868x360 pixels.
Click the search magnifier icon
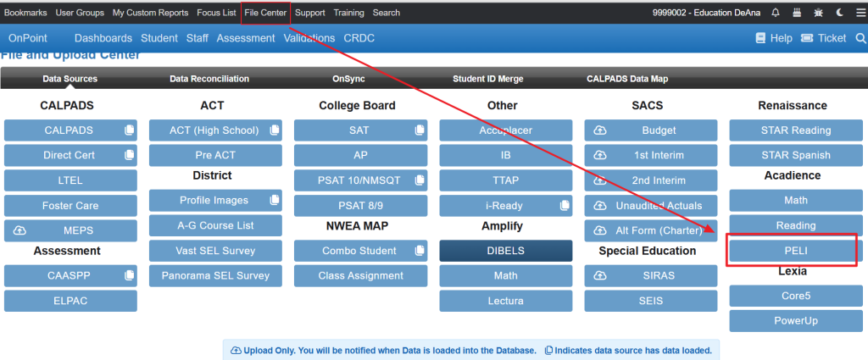click(860, 38)
